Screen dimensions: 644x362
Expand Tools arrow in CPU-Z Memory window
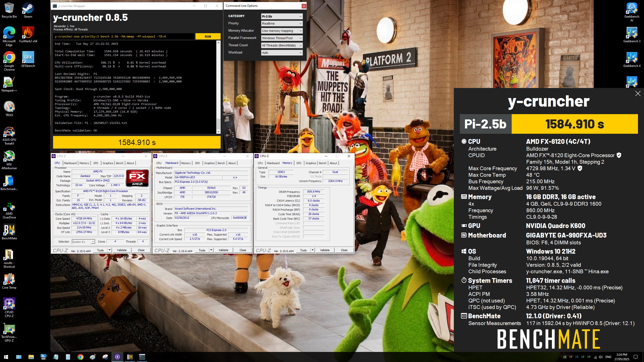312,250
